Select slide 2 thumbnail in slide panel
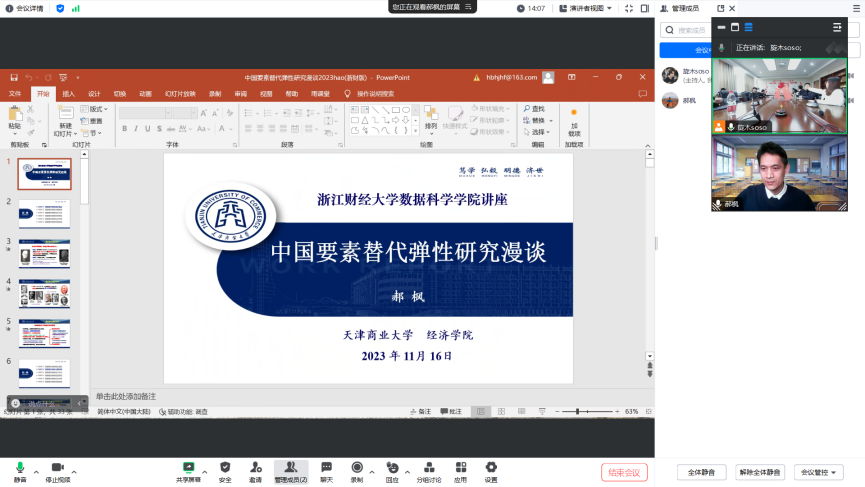 pyautogui.click(x=44, y=213)
